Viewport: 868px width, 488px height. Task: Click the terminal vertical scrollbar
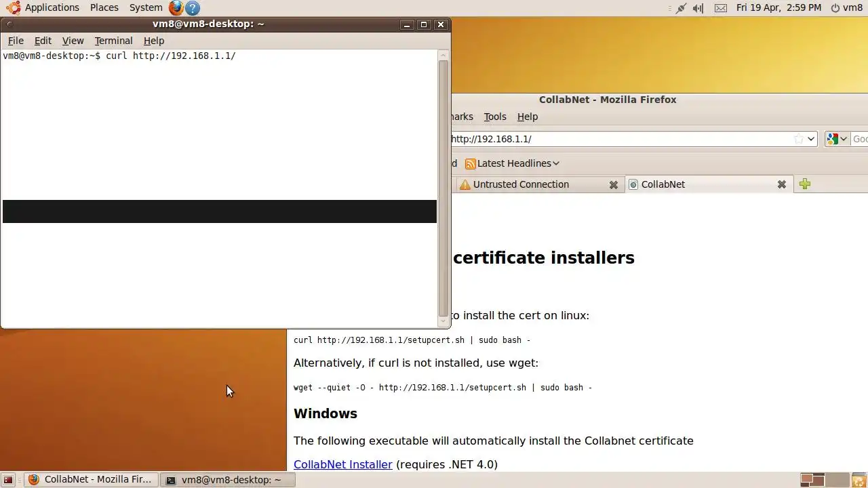coord(443,188)
